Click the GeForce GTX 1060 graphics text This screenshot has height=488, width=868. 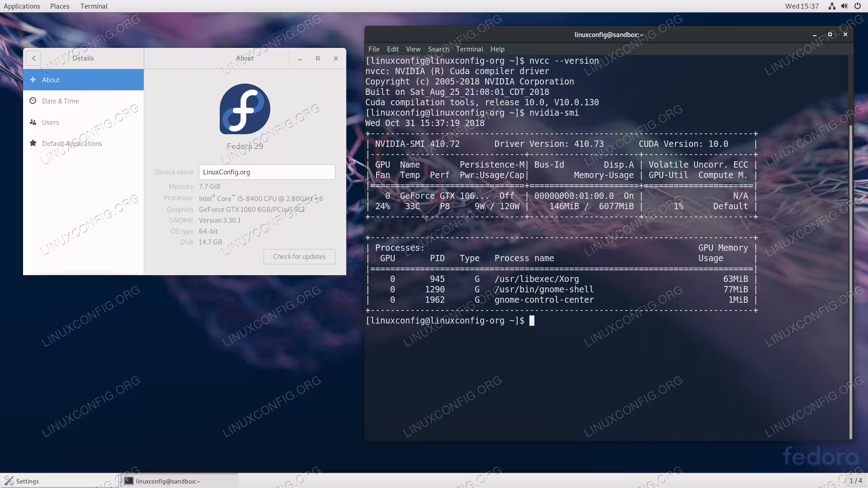coord(252,210)
